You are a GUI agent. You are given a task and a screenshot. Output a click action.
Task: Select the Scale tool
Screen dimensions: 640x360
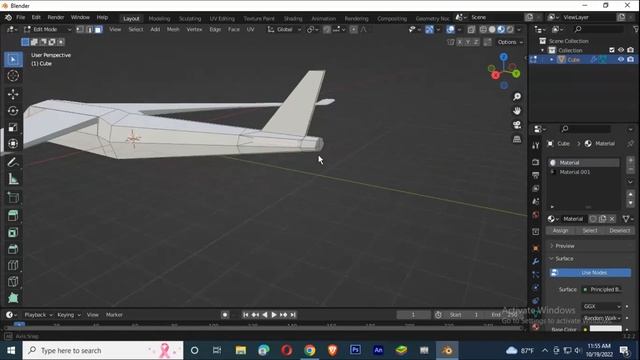pyautogui.click(x=13, y=127)
